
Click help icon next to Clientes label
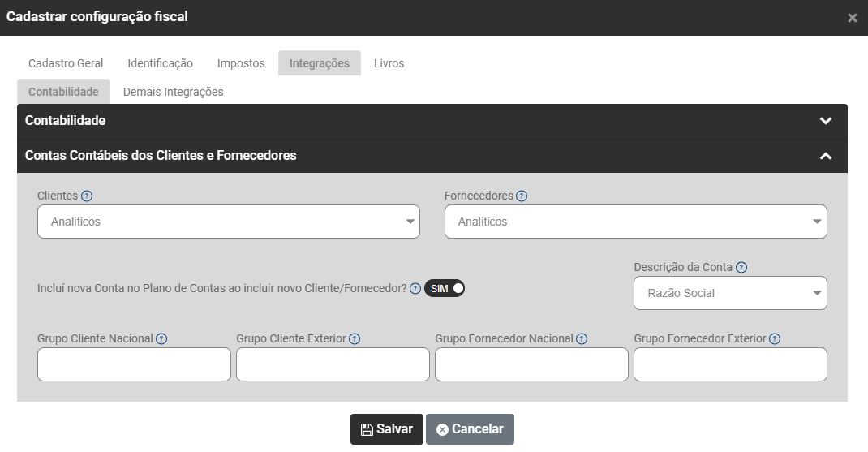[x=87, y=196]
